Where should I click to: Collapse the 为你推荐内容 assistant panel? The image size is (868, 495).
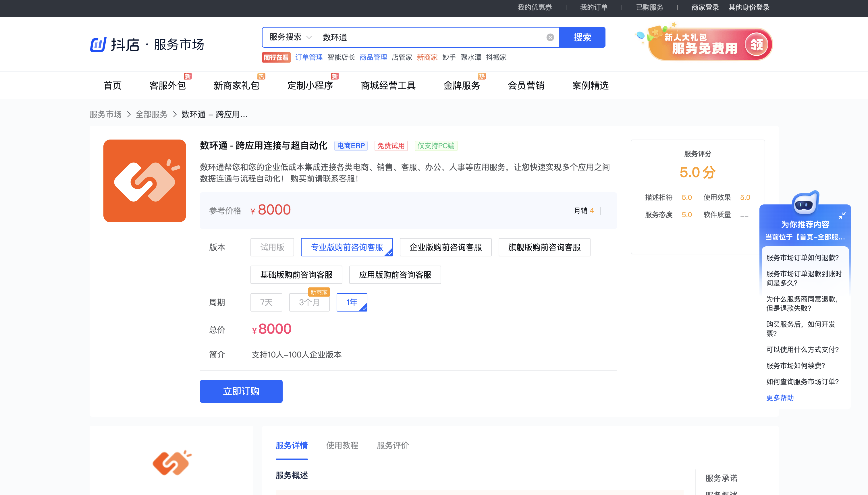pyautogui.click(x=842, y=216)
